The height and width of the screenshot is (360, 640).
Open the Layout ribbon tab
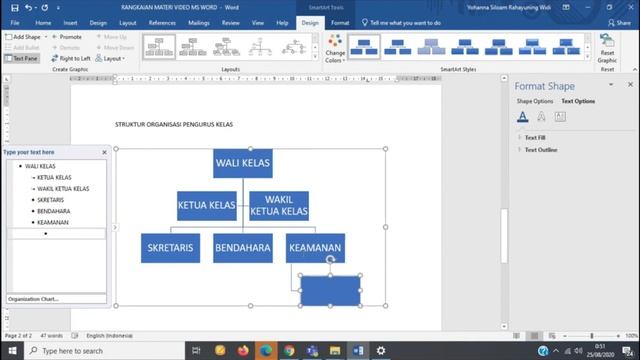pos(127,23)
